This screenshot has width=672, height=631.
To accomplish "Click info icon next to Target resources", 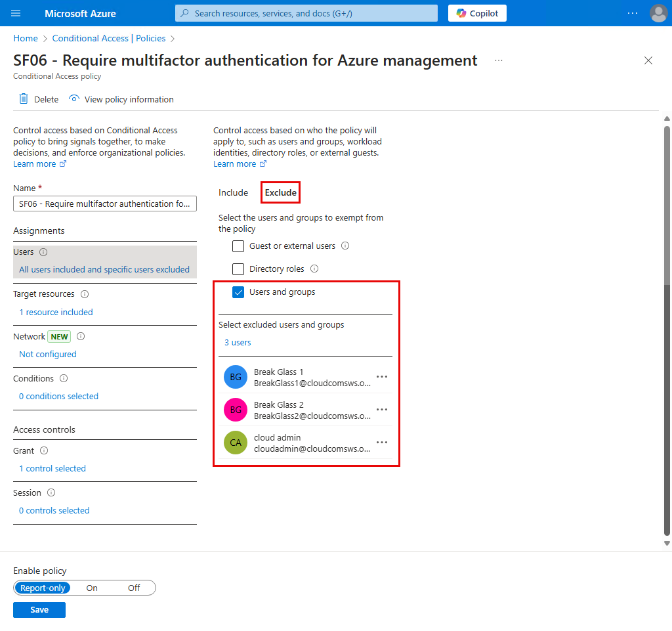I will point(85,294).
